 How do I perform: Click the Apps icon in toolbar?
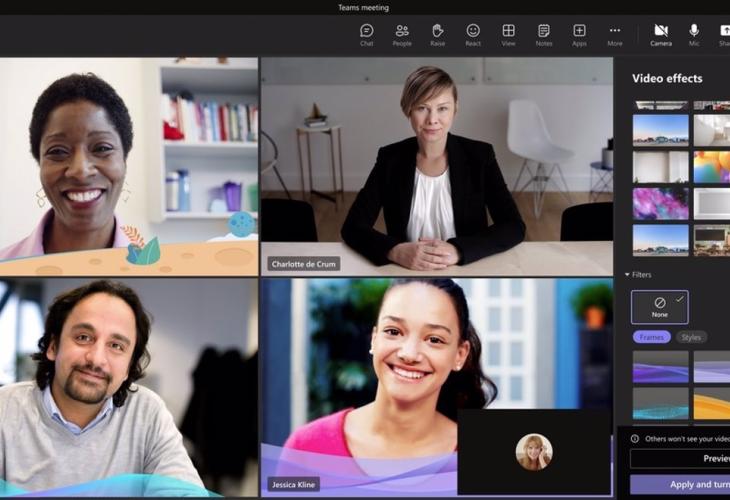[579, 34]
